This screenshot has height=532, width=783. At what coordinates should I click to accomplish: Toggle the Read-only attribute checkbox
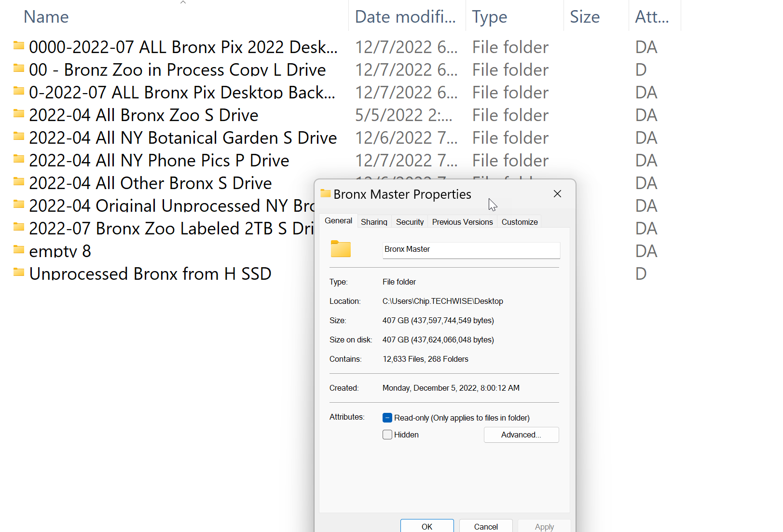pyautogui.click(x=387, y=418)
